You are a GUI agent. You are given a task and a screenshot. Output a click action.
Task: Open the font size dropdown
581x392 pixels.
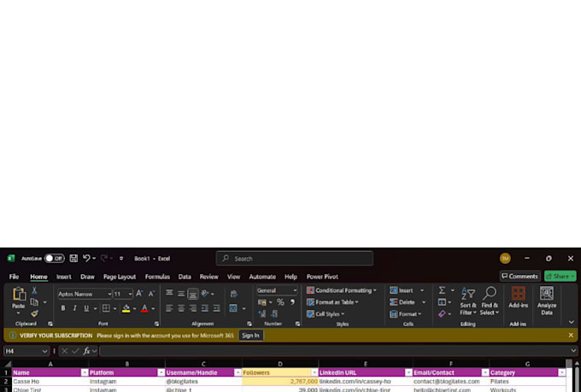tap(130, 294)
